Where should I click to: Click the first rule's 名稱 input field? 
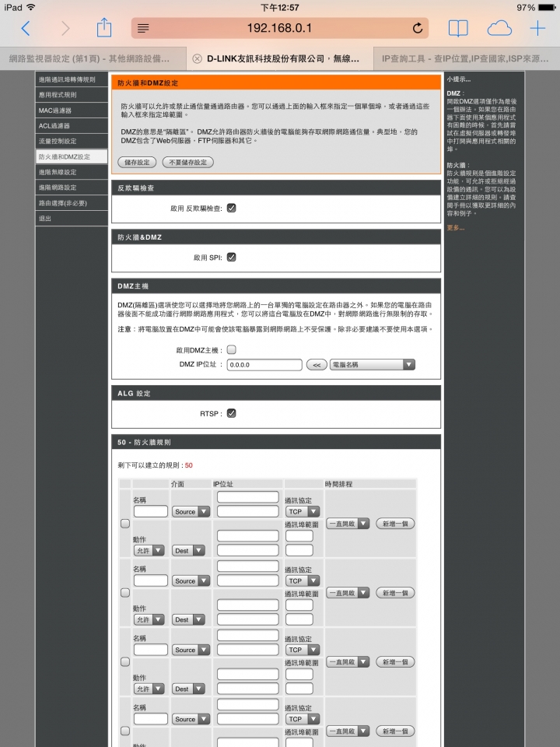pos(150,512)
